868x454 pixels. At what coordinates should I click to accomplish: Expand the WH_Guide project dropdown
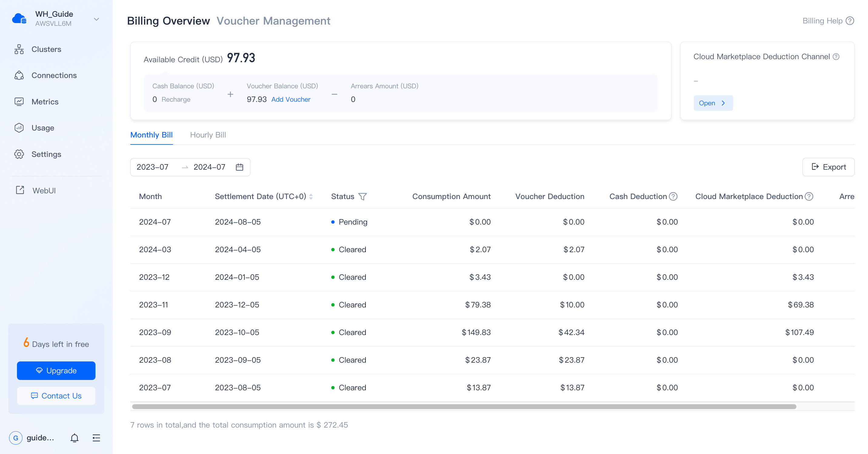tap(96, 19)
